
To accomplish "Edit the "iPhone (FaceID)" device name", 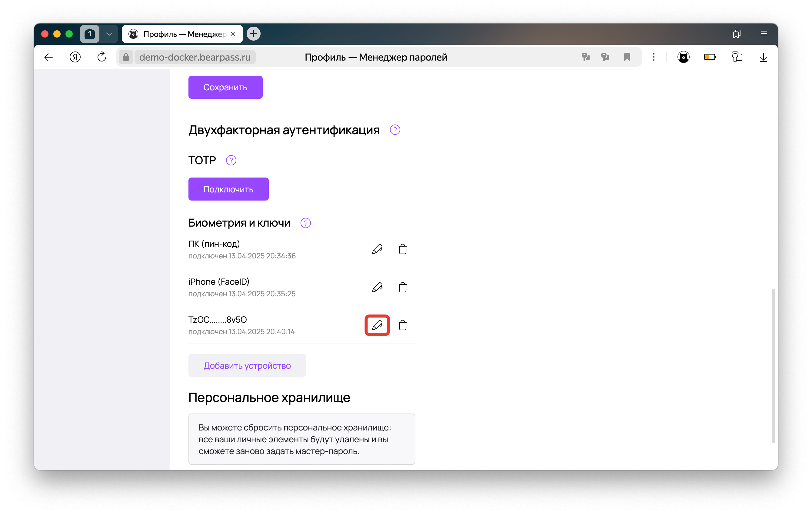I will [377, 287].
